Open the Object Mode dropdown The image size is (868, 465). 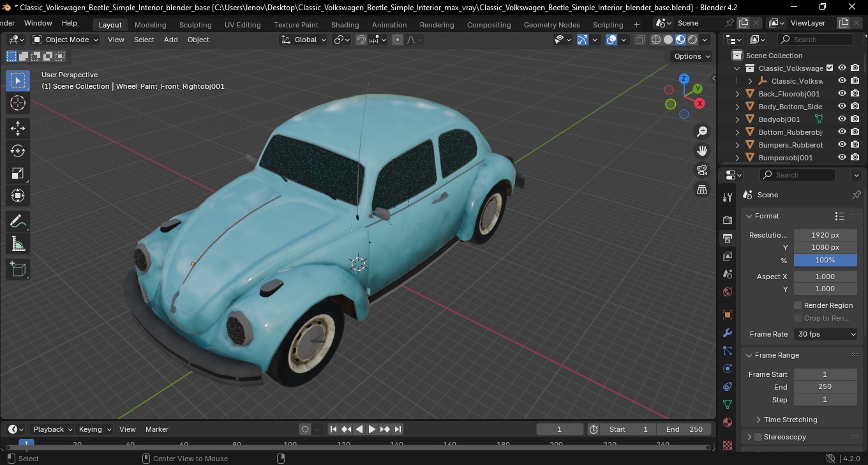click(x=66, y=40)
